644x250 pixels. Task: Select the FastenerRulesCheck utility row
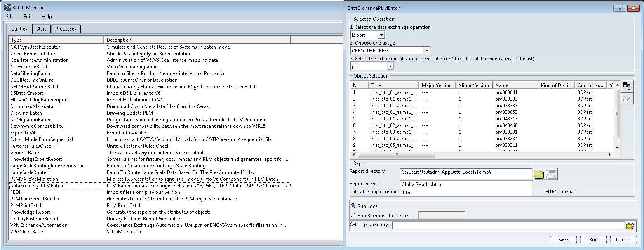point(150,146)
